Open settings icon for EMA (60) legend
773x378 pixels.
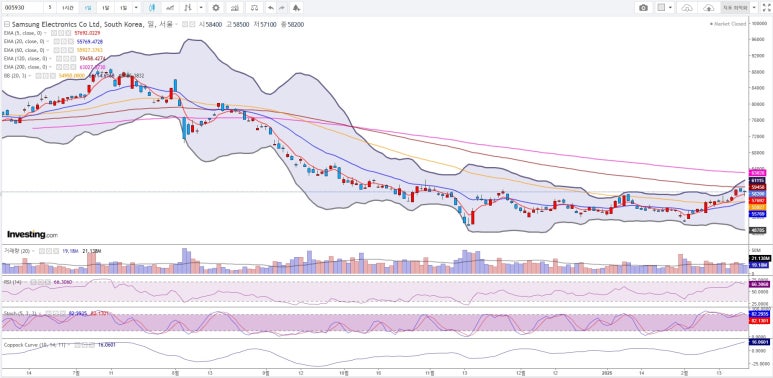point(64,50)
